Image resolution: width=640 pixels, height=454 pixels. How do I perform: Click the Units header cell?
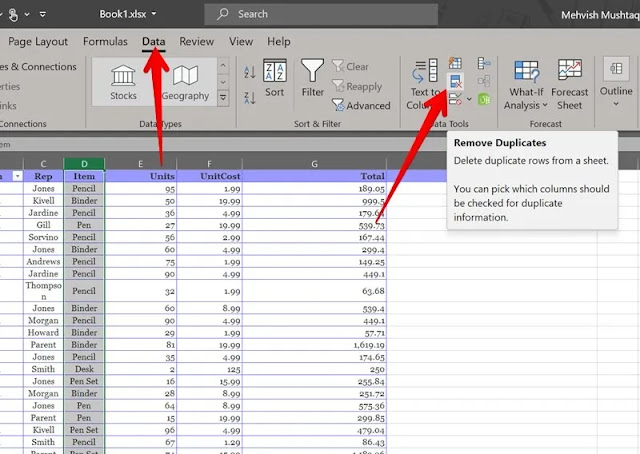[140, 176]
